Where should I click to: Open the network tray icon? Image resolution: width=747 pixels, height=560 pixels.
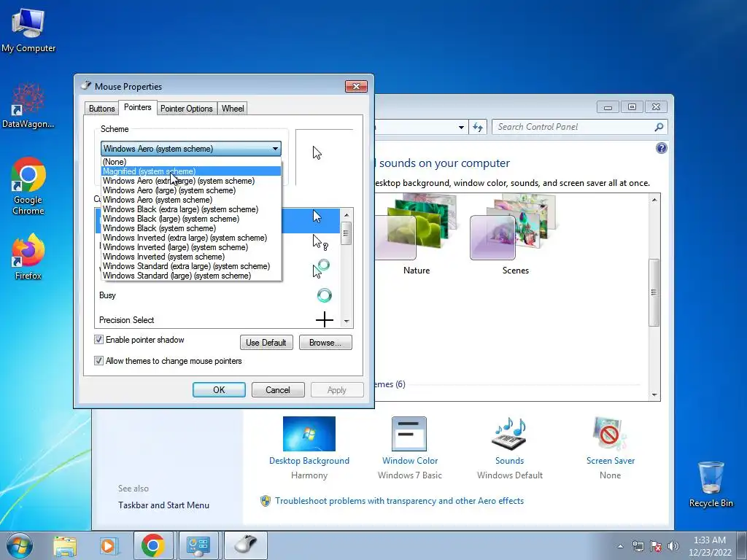[638, 546]
